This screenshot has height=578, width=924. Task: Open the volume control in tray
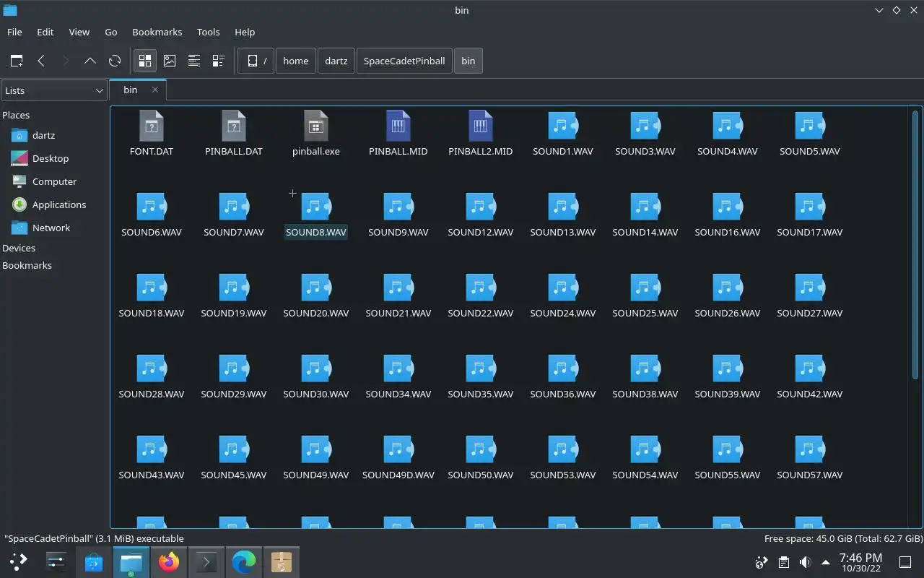805,562
